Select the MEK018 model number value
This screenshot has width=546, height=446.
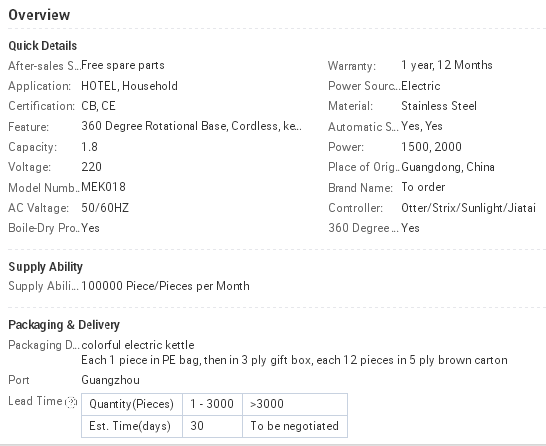point(103,187)
